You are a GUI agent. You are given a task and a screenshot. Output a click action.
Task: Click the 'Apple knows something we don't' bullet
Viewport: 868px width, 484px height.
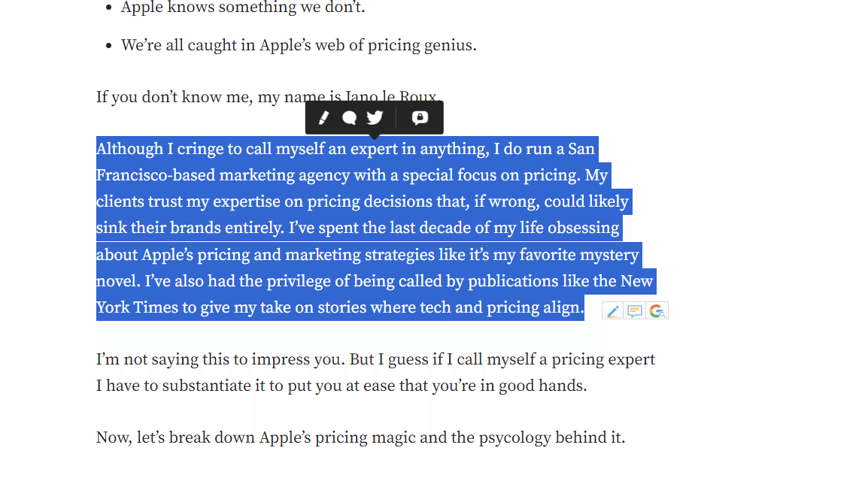tap(243, 8)
